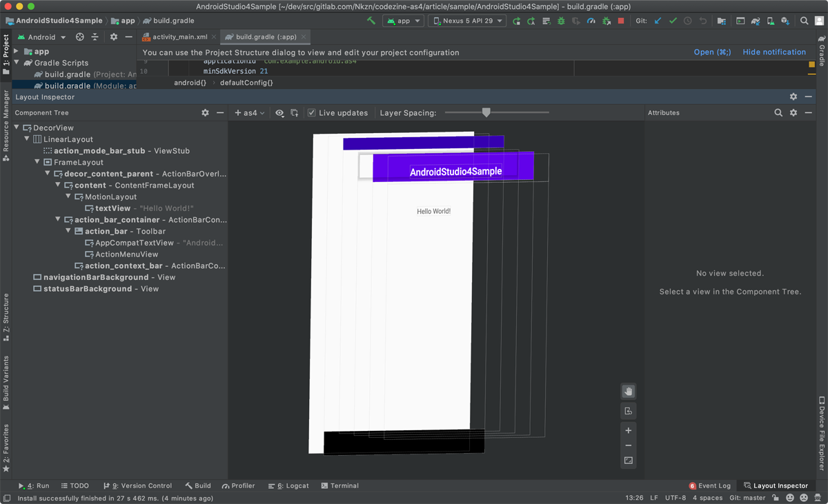Collapse the DecorView node
The image size is (828, 504).
[x=17, y=128]
